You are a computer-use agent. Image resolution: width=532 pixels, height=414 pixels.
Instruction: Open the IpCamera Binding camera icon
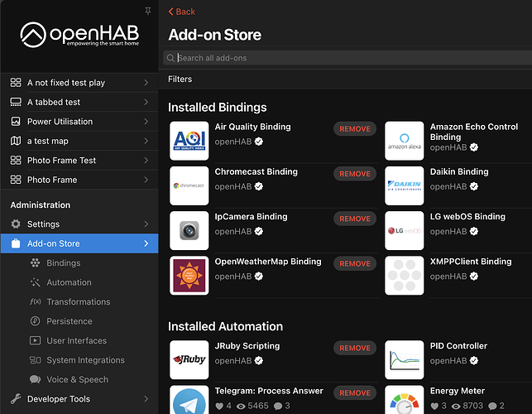point(189,231)
